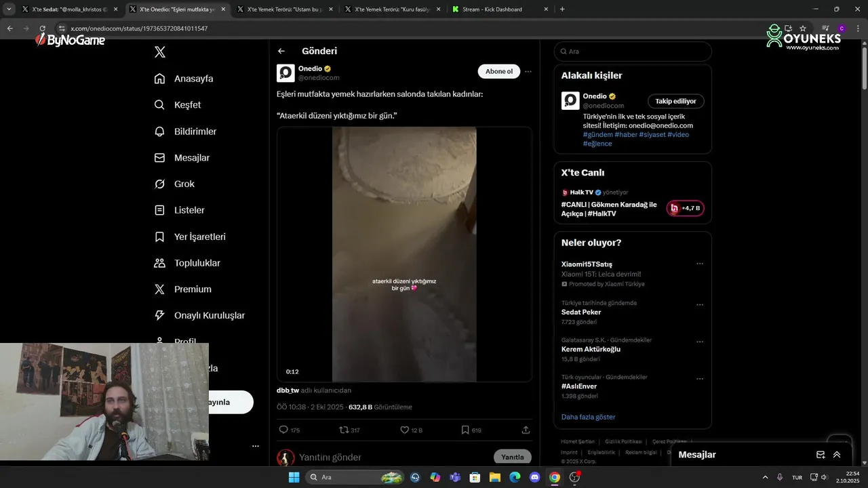Click the Yer İşaretleri bookmark icon

click(160, 237)
